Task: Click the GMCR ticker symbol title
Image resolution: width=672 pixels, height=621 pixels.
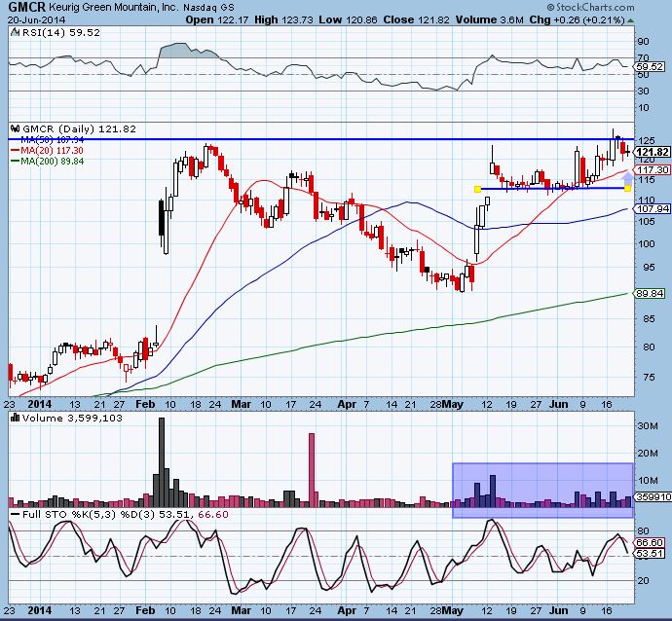Action: tap(26, 7)
